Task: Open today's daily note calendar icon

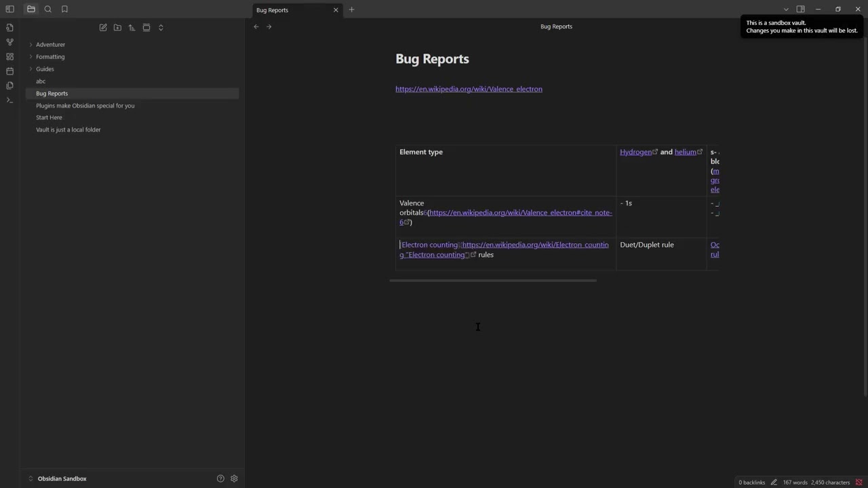Action: pos(9,71)
